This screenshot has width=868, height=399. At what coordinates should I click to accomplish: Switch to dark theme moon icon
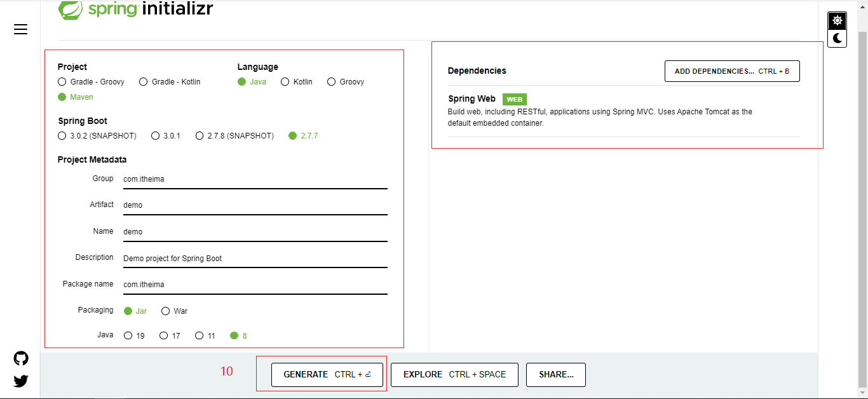[x=837, y=39]
